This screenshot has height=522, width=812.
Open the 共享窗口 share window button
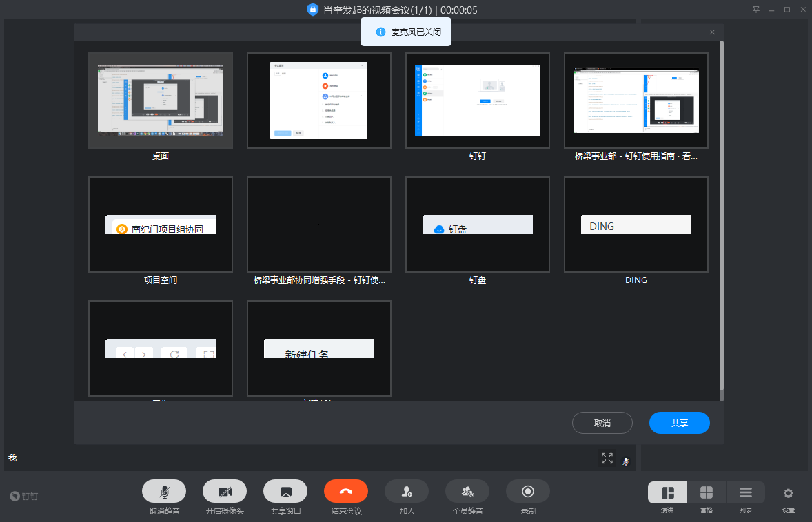[x=285, y=492]
